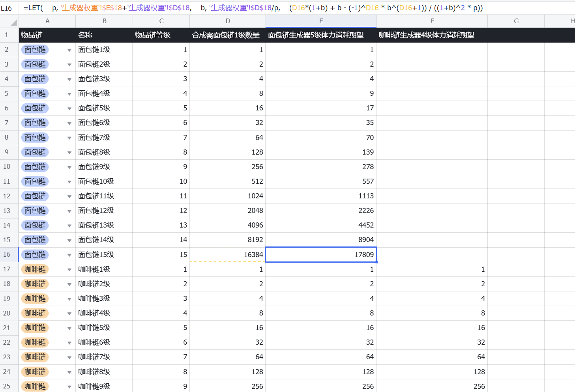575x392 pixels.
Task: Select cell 面包链6级
Action: click(x=104, y=123)
